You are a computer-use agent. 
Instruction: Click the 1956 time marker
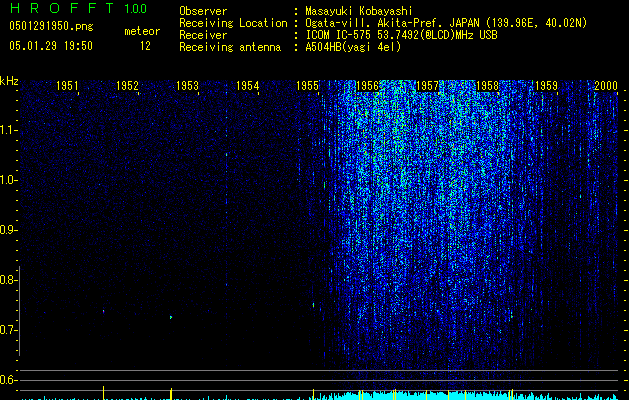click(367, 85)
